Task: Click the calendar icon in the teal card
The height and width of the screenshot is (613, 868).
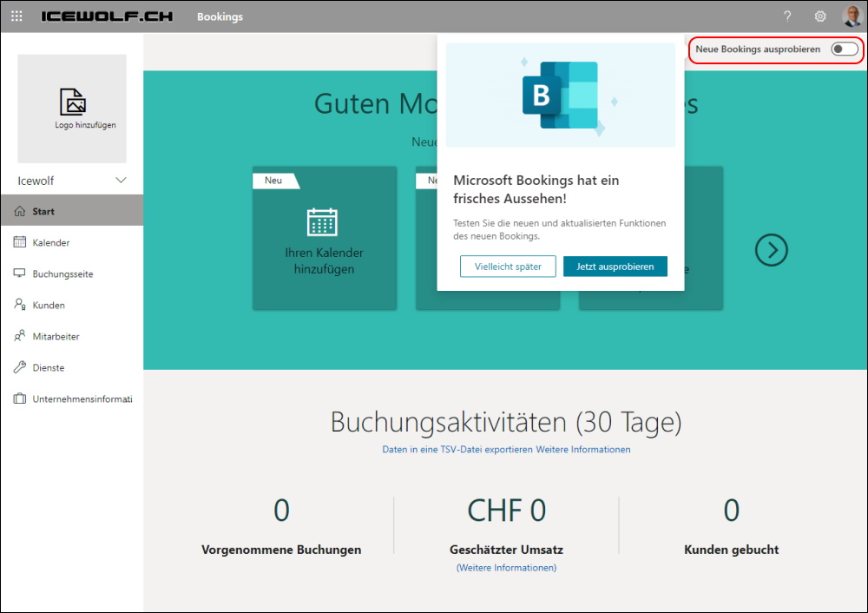Action: click(x=322, y=222)
